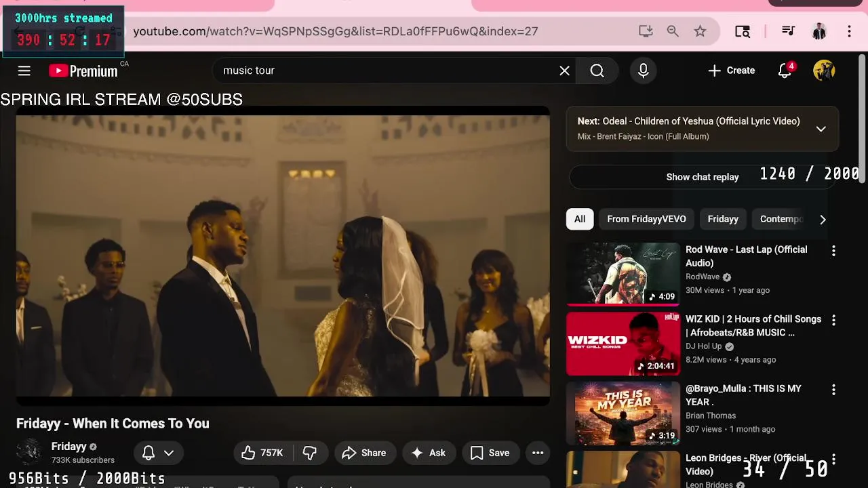Image resolution: width=868 pixels, height=488 pixels.
Task: Dislike the video
Action: (x=310, y=453)
